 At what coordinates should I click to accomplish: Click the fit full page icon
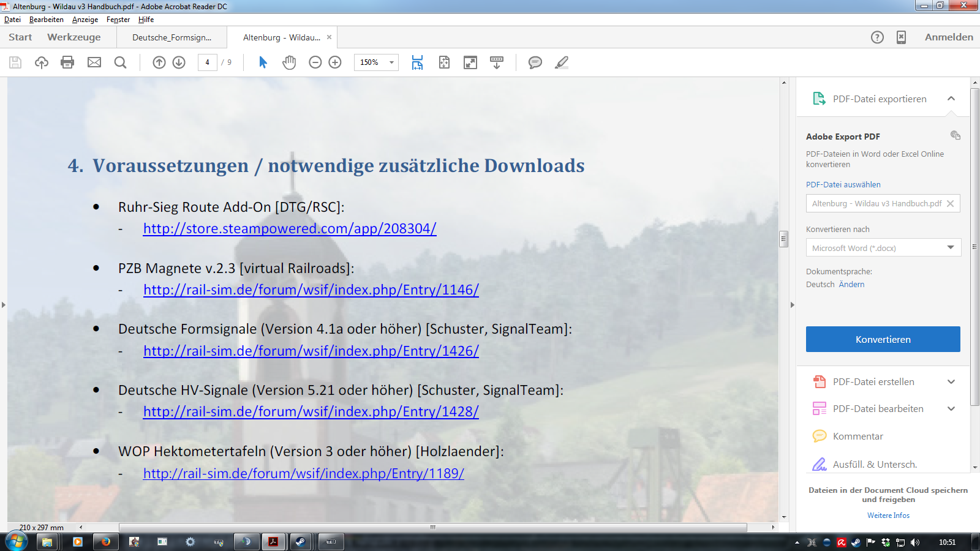point(445,62)
